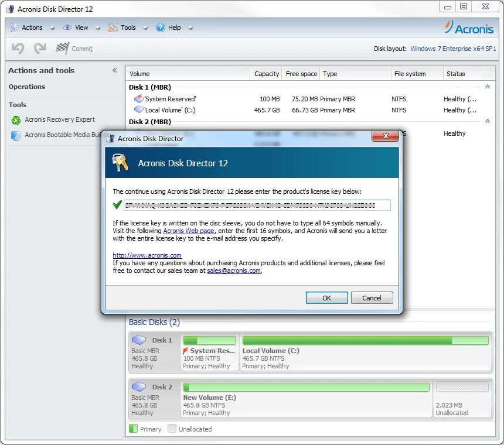
Task: Launch Acronis Recovery Expert
Action: pyautogui.click(x=60, y=119)
